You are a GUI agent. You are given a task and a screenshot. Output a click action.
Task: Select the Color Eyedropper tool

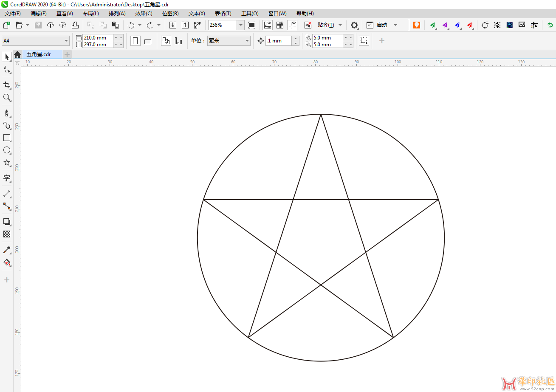[7, 249]
